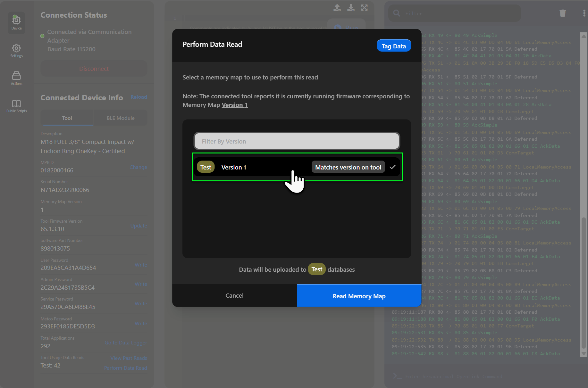This screenshot has height=388, width=588.
Task: Click the Update link for Tool Firmware Version
Action: (139, 226)
